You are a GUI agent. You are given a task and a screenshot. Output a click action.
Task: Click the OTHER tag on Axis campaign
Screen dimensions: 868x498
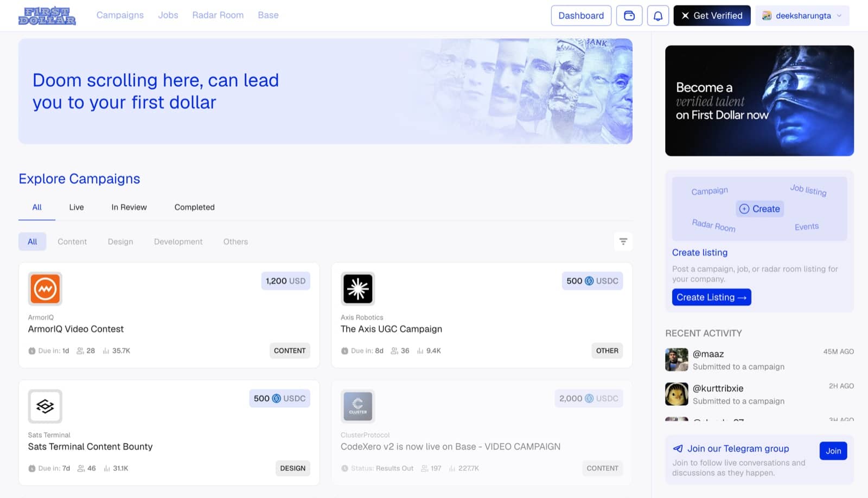pos(607,351)
